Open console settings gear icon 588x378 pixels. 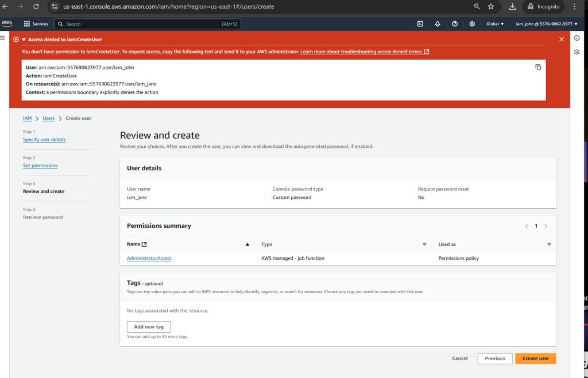472,24
